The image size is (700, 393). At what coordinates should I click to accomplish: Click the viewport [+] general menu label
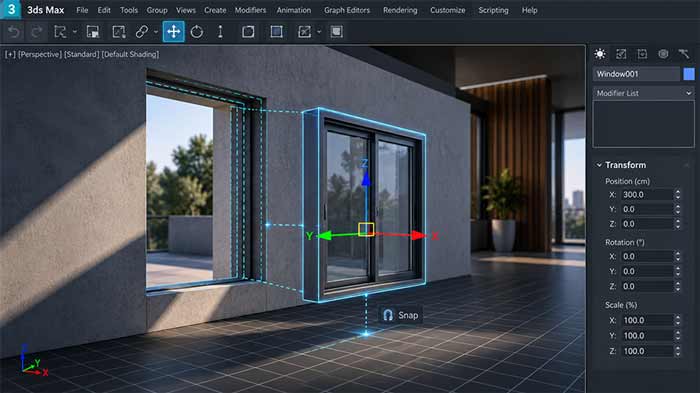tap(10, 54)
